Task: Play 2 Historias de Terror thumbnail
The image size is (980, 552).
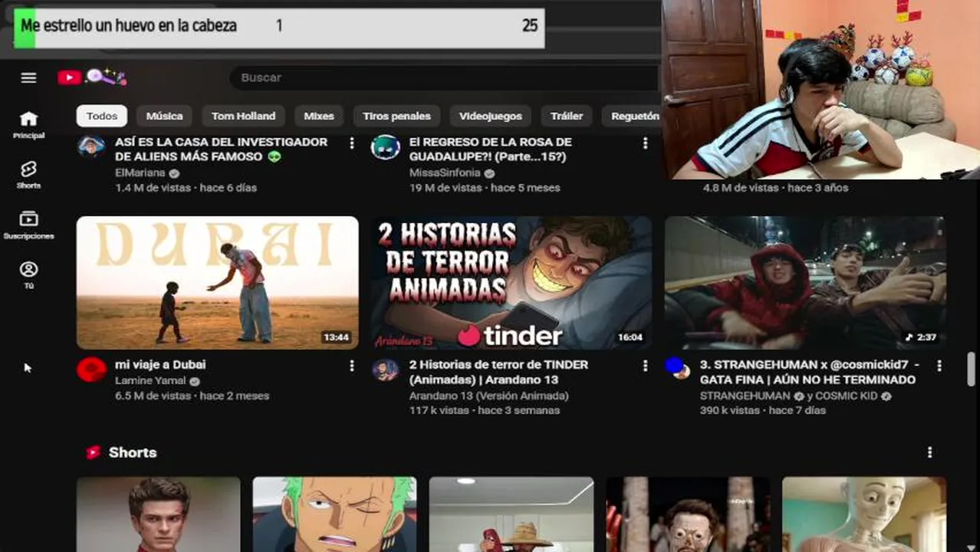Action: click(511, 283)
